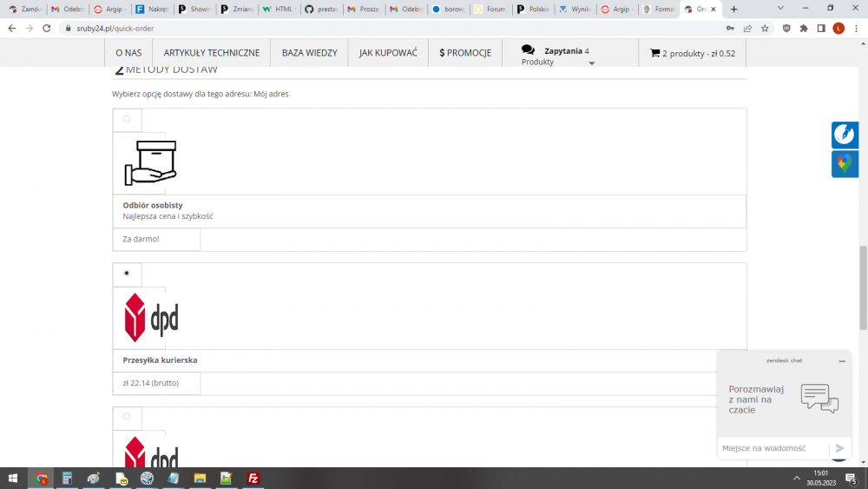The height and width of the screenshot is (489, 868).
Task: Click the Za darmo! price label
Action: pos(141,239)
